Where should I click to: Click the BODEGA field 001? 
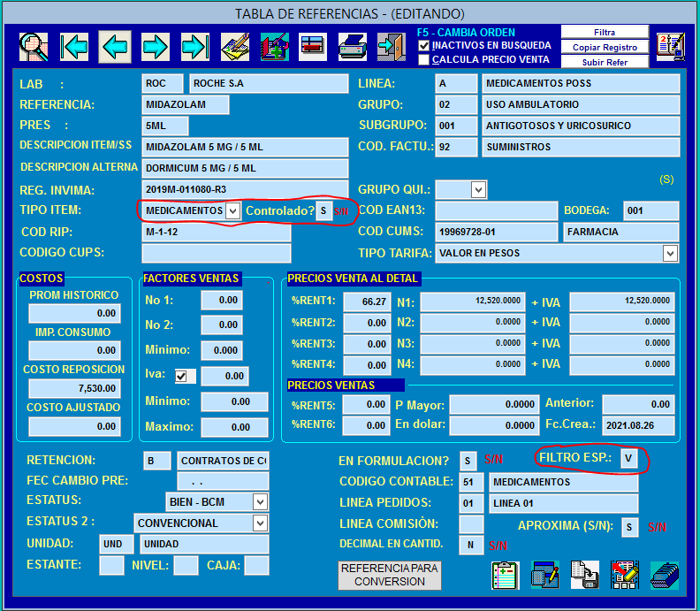(x=651, y=210)
